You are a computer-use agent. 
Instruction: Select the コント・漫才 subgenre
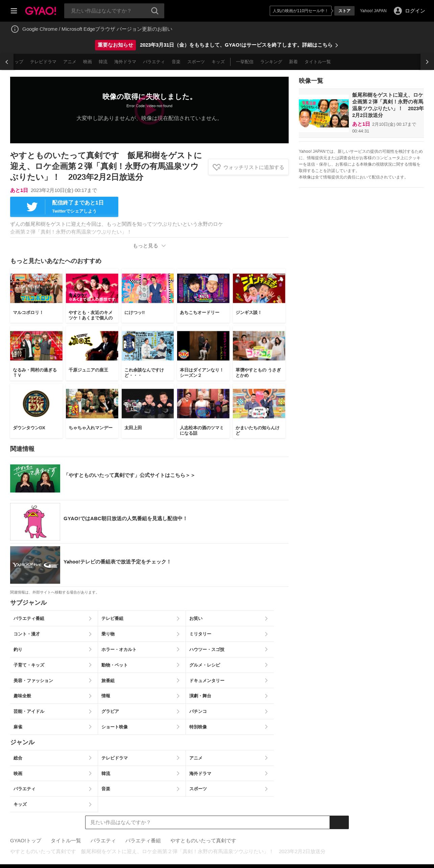tap(54, 634)
